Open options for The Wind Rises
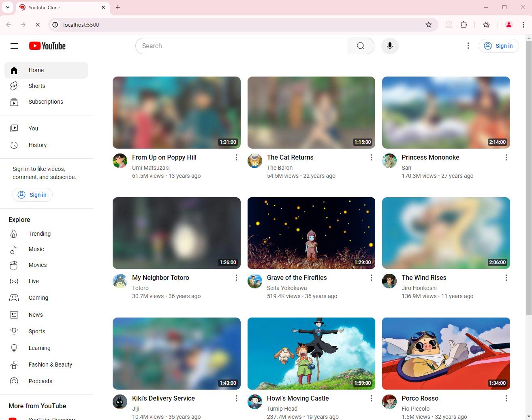This screenshot has height=420, width=532. coord(506,277)
